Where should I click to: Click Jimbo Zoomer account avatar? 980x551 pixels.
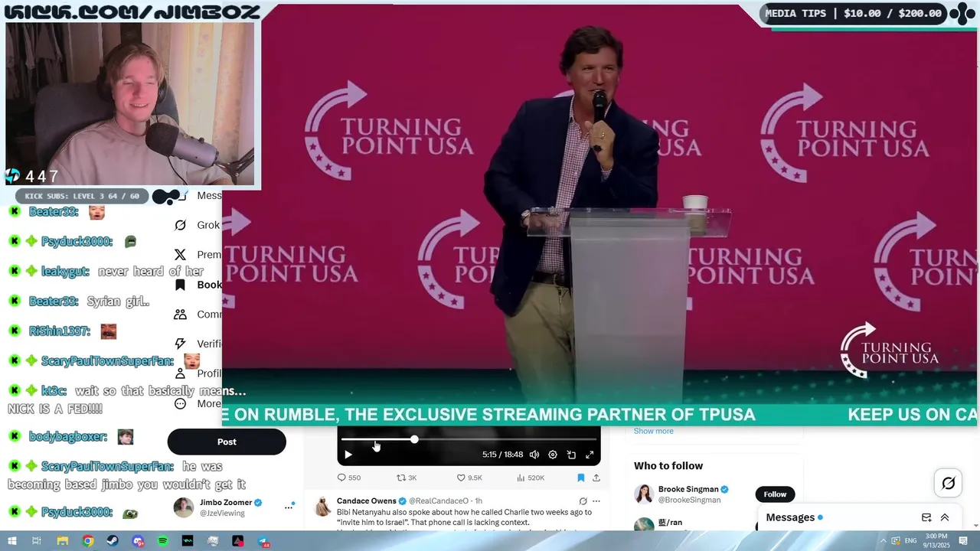pos(183,507)
